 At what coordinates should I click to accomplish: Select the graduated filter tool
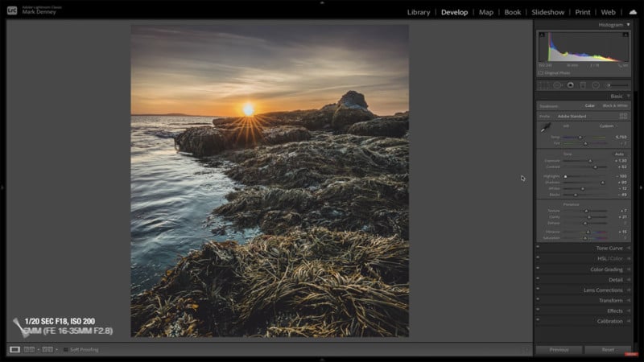tap(583, 84)
